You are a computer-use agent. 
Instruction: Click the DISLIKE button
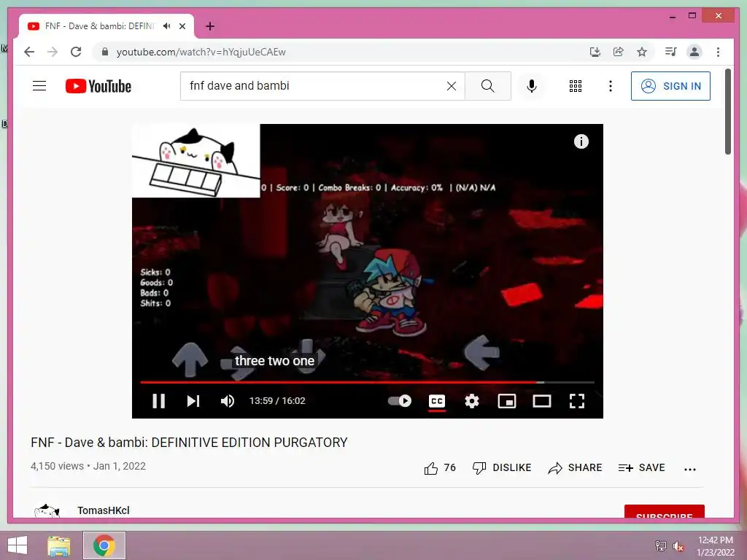pyautogui.click(x=502, y=468)
